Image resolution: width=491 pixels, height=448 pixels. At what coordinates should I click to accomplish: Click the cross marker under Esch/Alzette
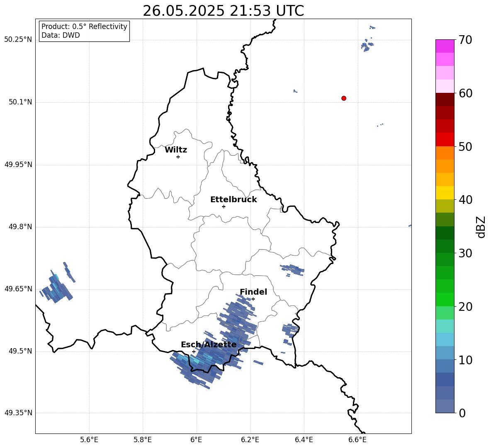point(194,351)
